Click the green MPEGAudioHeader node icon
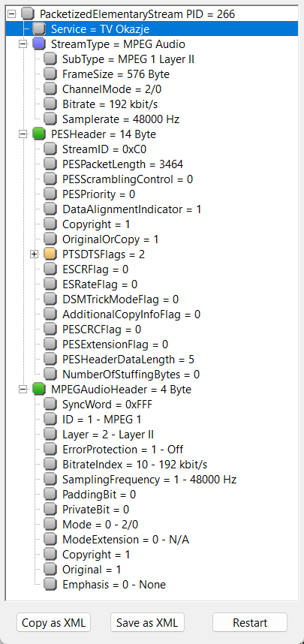The image size is (304, 644). click(38, 389)
